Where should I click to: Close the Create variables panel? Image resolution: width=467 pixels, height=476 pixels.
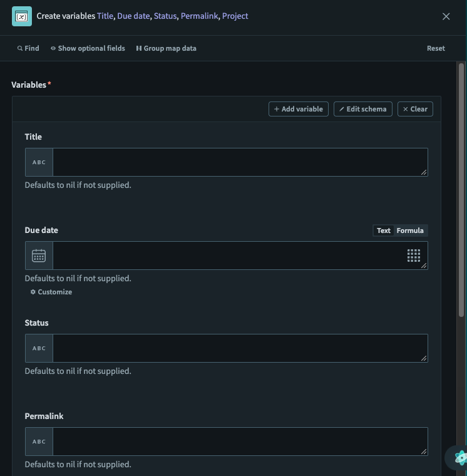(x=446, y=16)
